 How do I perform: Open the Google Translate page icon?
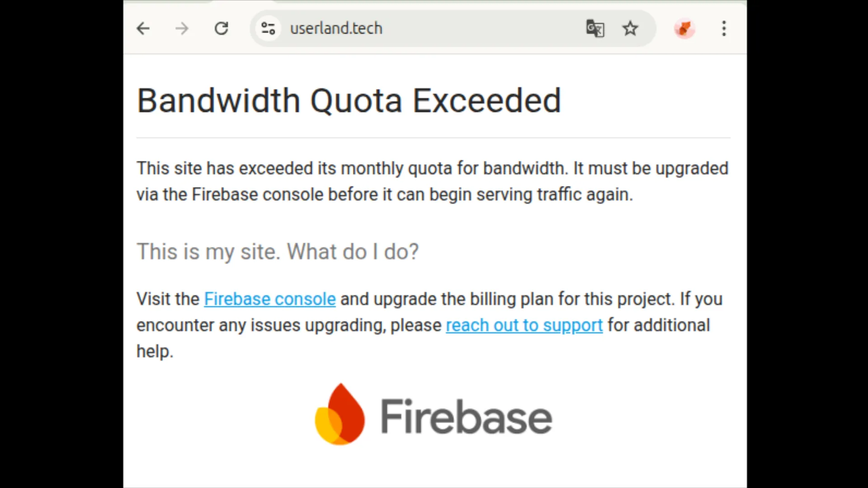pos(595,28)
